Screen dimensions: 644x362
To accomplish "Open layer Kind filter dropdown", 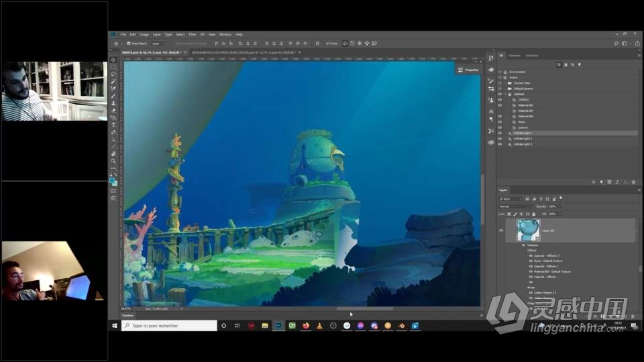I will [x=511, y=199].
